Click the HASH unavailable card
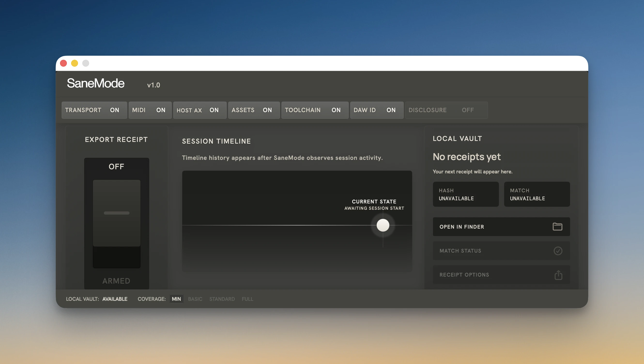This screenshot has width=644, height=364. pyautogui.click(x=466, y=194)
